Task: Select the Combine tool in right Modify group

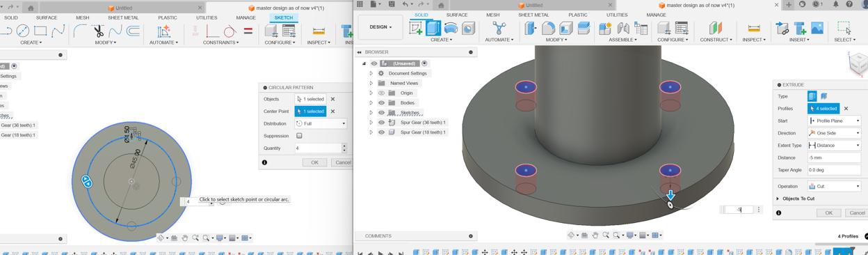Action: coord(584,29)
